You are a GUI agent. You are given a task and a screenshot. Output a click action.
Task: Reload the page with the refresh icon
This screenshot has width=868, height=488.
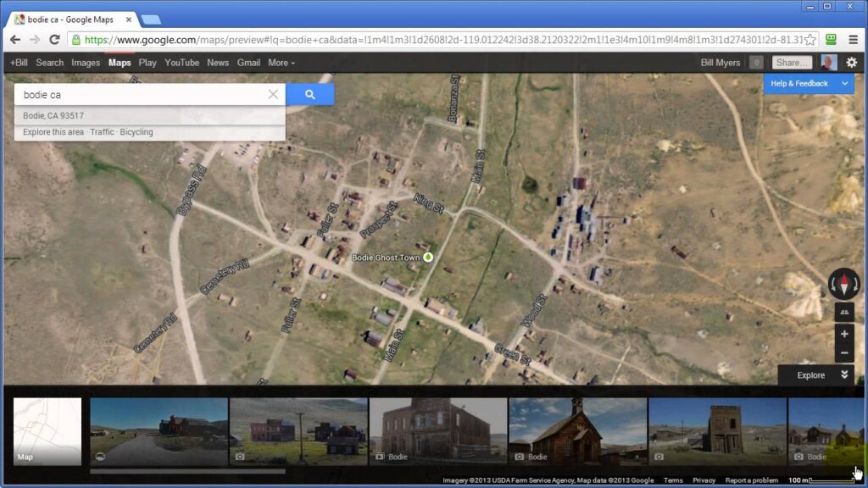pyautogui.click(x=54, y=40)
